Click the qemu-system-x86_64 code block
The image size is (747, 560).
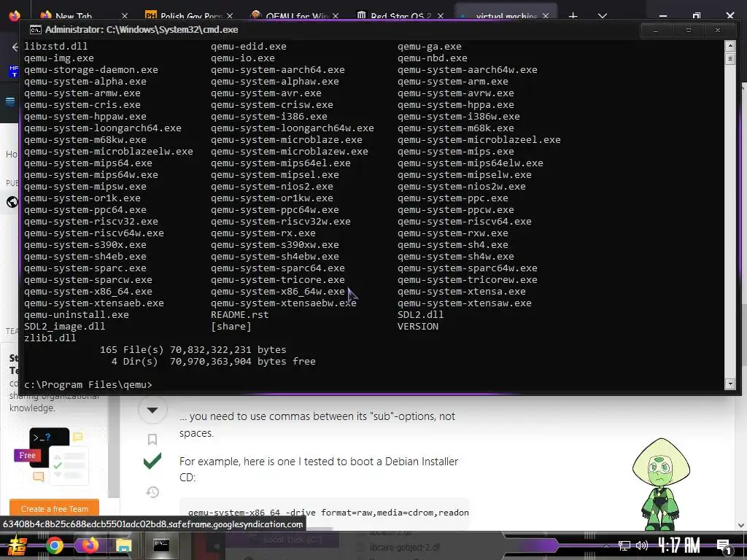(325, 513)
